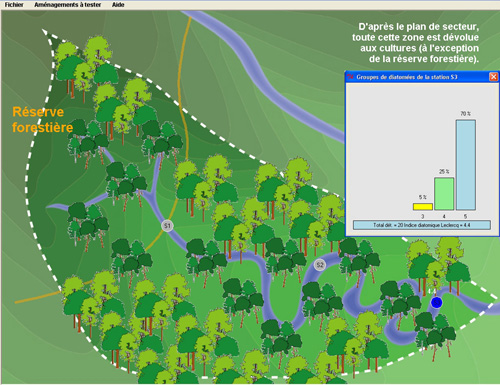Click the green group 4 bar
Screen dimensions: 500x385
click(444, 194)
